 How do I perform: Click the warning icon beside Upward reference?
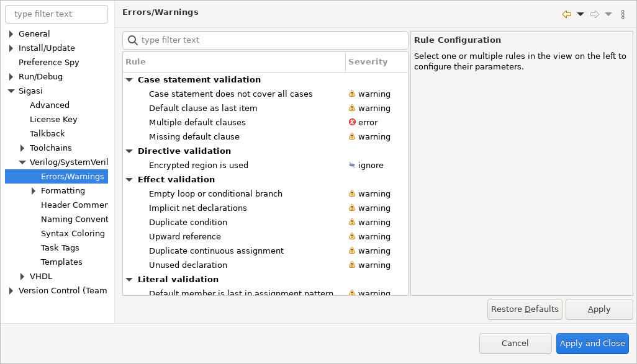pyautogui.click(x=352, y=236)
